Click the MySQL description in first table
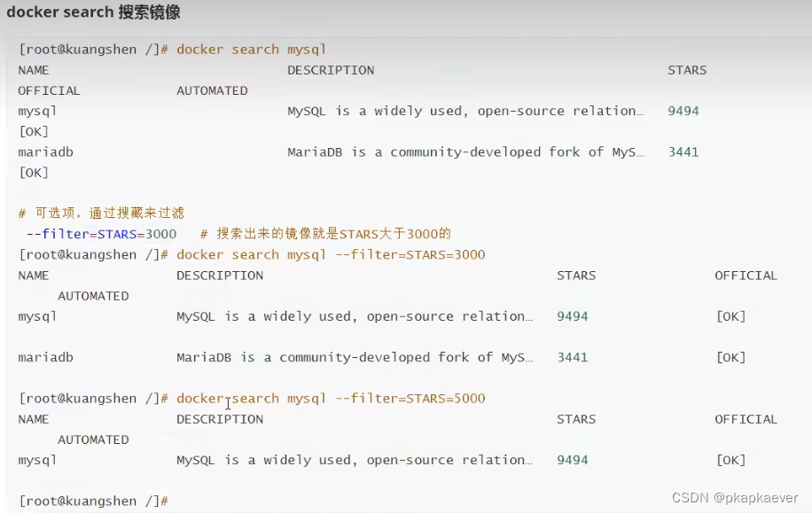Screen dimensions: 812x513 point(465,112)
